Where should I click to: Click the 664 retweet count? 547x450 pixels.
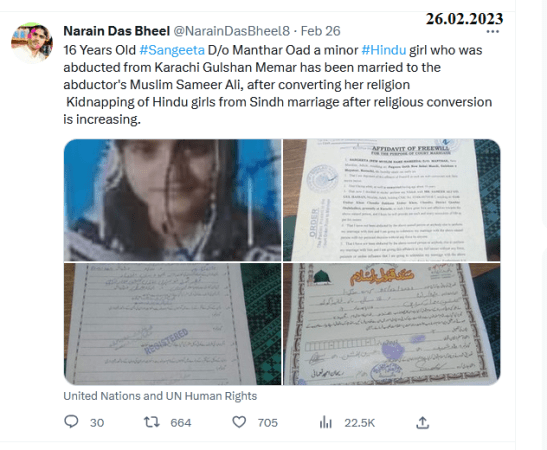click(181, 423)
